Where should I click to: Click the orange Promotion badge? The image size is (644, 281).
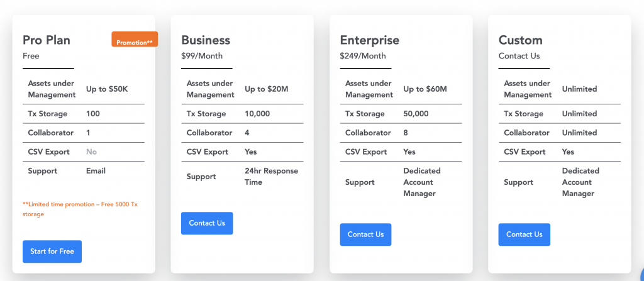(135, 40)
